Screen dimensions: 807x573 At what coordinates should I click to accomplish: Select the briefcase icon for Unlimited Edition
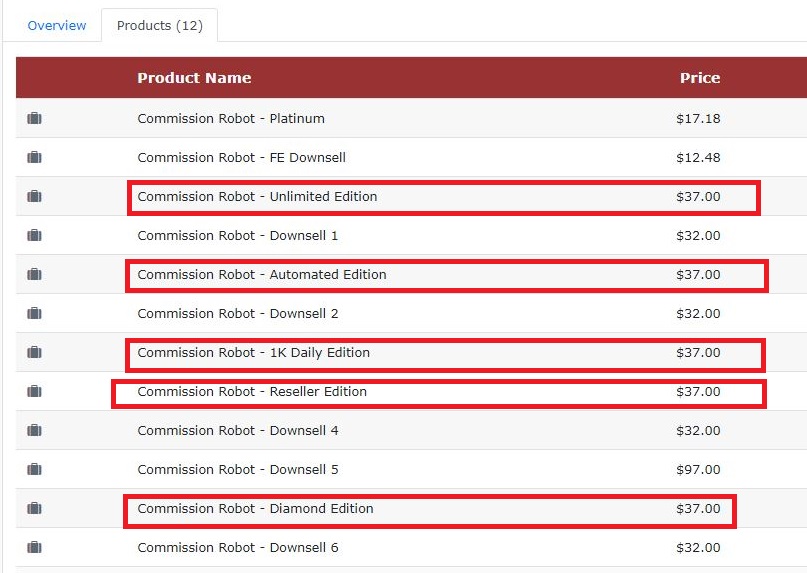(x=34, y=196)
